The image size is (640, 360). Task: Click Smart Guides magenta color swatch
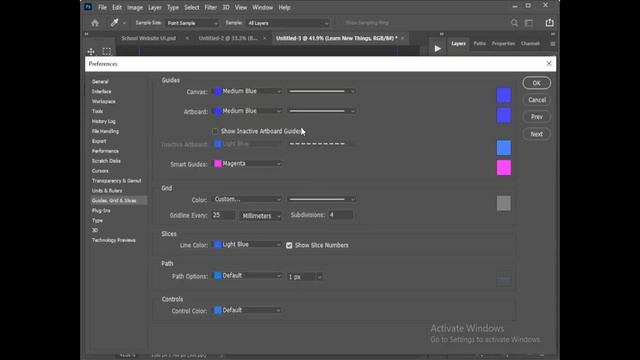tap(504, 168)
